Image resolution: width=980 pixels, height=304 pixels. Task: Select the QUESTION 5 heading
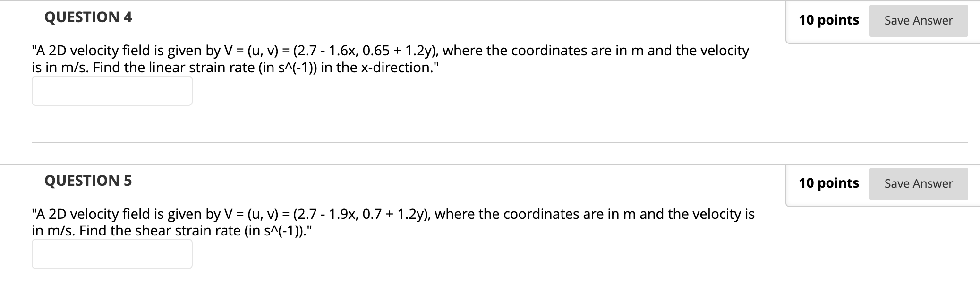click(87, 180)
